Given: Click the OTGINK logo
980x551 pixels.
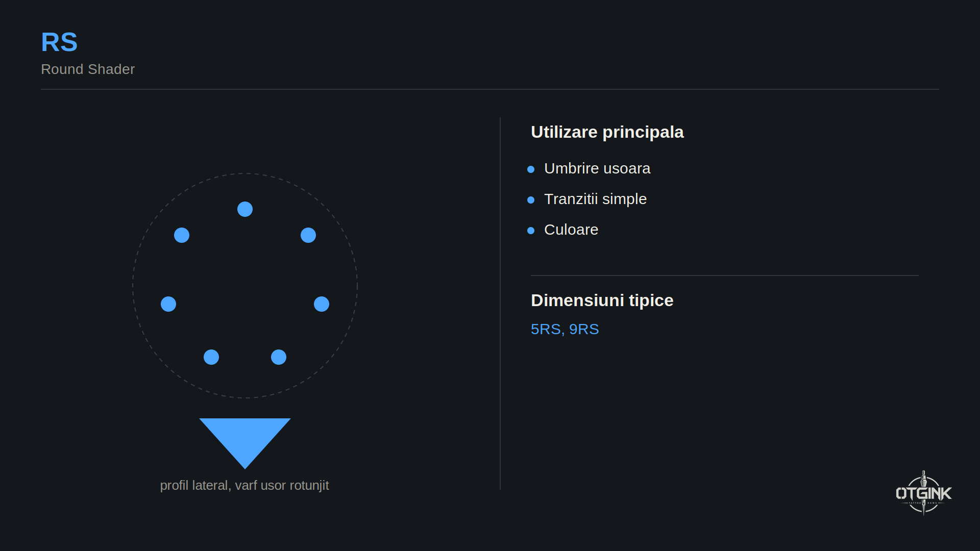Looking at the screenshot, I should coord(923,493).
